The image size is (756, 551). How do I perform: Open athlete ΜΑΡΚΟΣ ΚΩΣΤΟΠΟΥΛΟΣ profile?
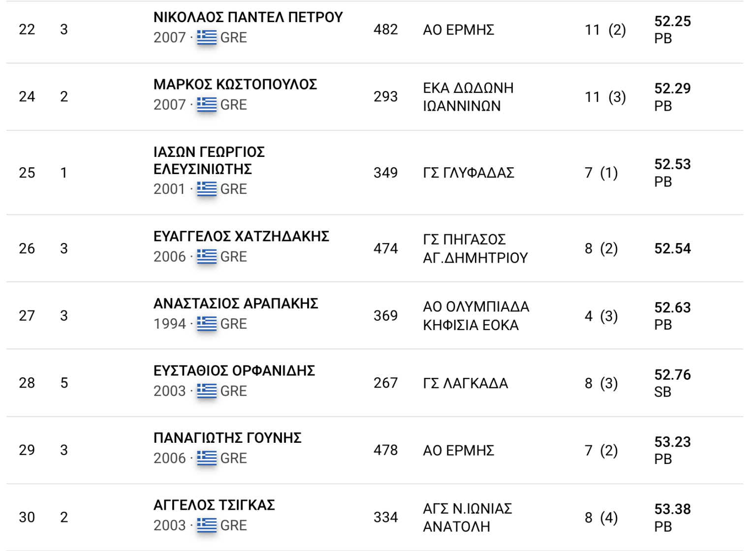[x=235, y=85]
